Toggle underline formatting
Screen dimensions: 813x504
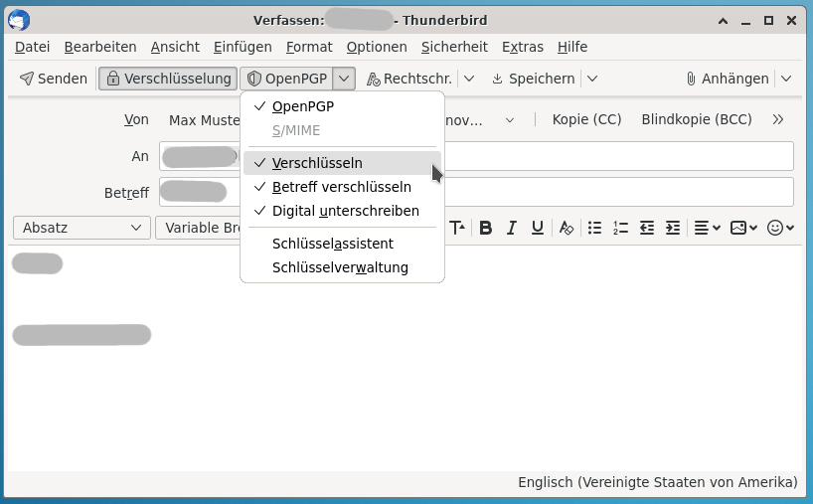point(538,228)
